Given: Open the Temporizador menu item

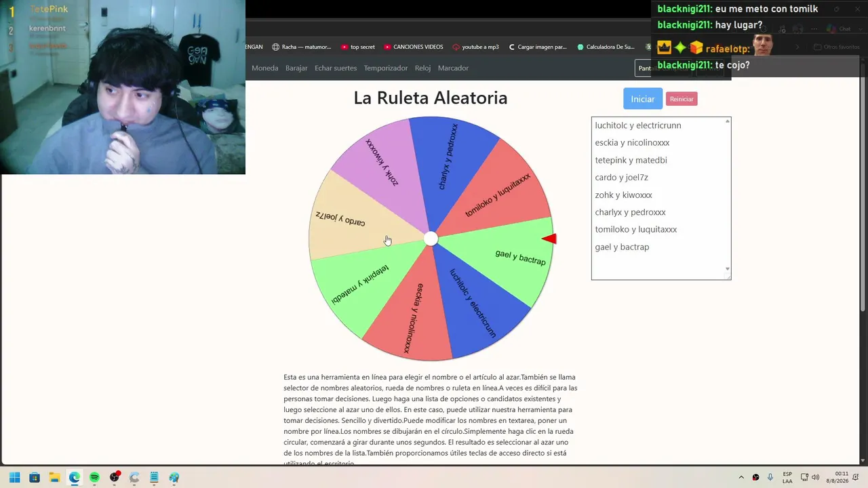Looking at the screenshot, I should (x=386, y=68).
